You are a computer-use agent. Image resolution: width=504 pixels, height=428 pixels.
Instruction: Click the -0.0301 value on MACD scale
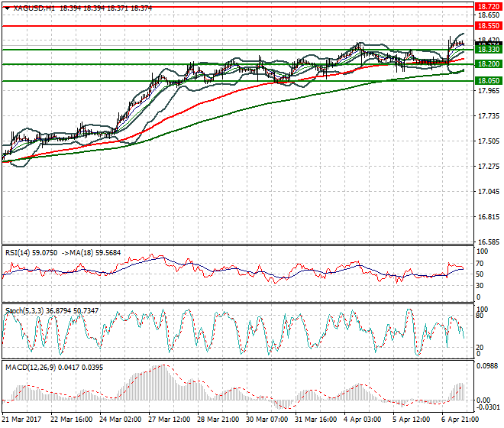(x=487, y=407)
